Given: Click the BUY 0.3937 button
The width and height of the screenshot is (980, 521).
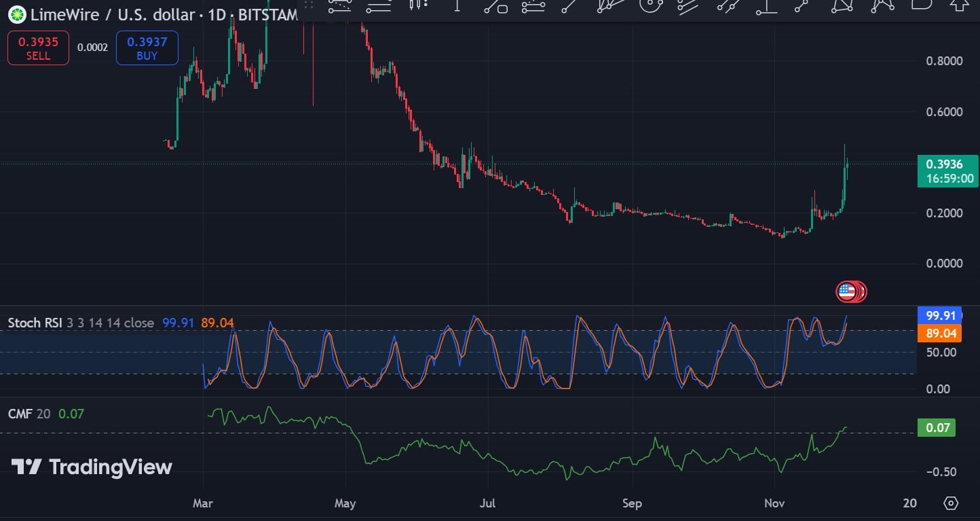Looking at the screenshot, I should pos(147,48).
